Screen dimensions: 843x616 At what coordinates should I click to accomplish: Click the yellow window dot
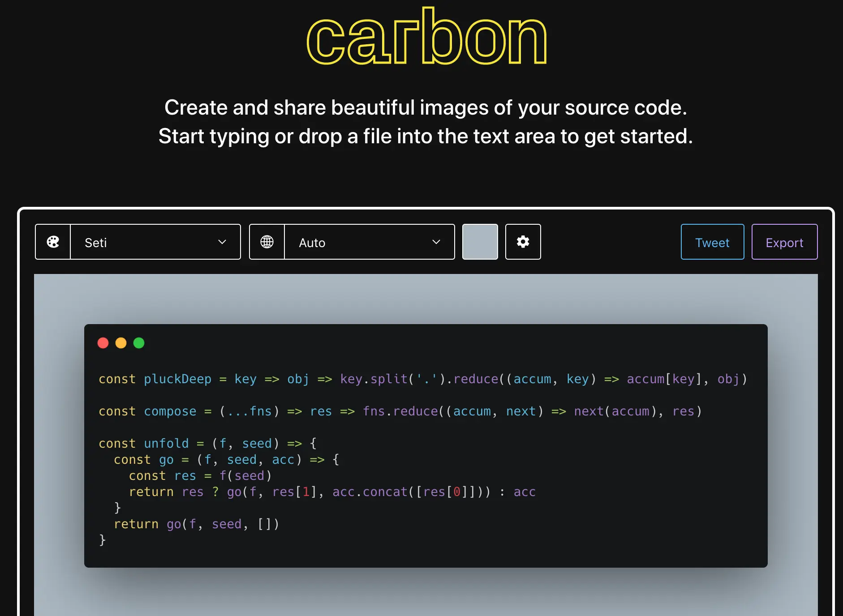coord(121,343)
